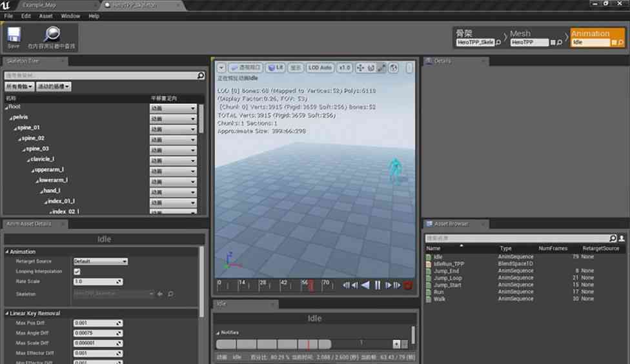Open the Lit view mode dropdown

(276, 68)
